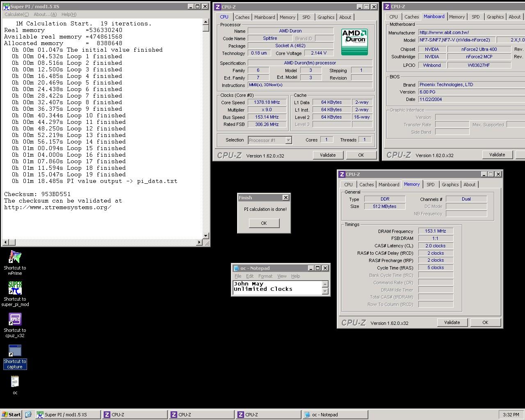Click the Notepad scrollbar down arrow
This screenshot has width=525, height=420.
click(x=325, y=291)
